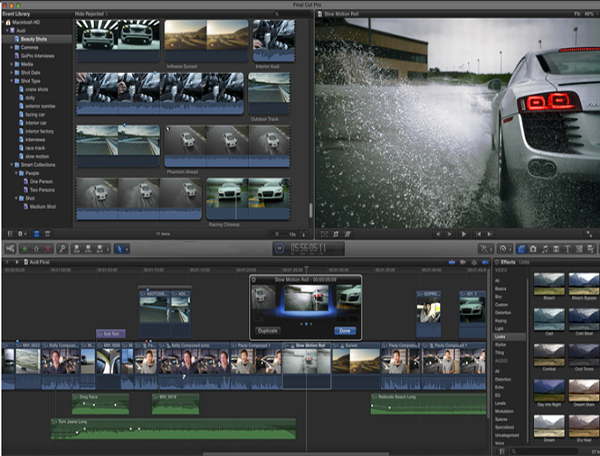Image resolution: width=600 pixels, height=456 pixels.
Task: Click the timecode display in toolbar
Action: tap(308, 249)
